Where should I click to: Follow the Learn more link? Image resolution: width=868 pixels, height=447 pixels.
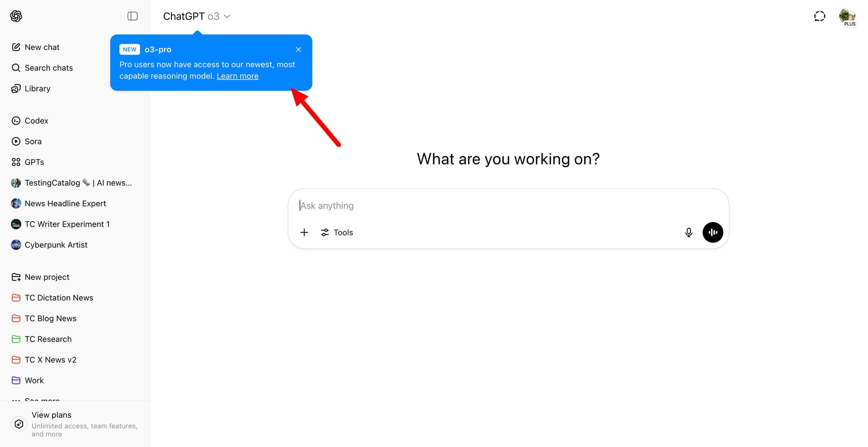237,76
